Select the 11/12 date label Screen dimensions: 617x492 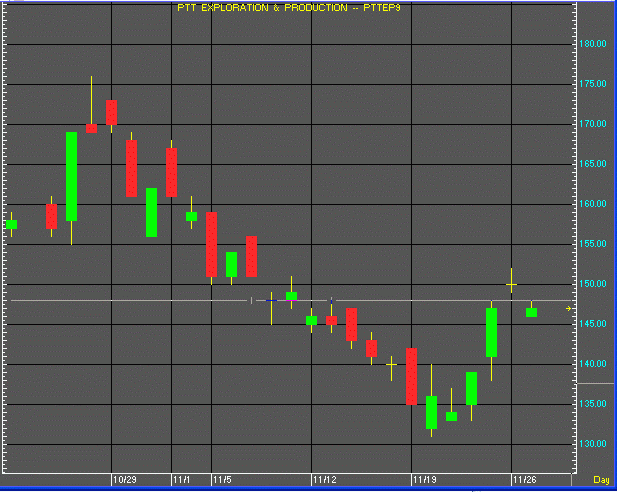325,480
